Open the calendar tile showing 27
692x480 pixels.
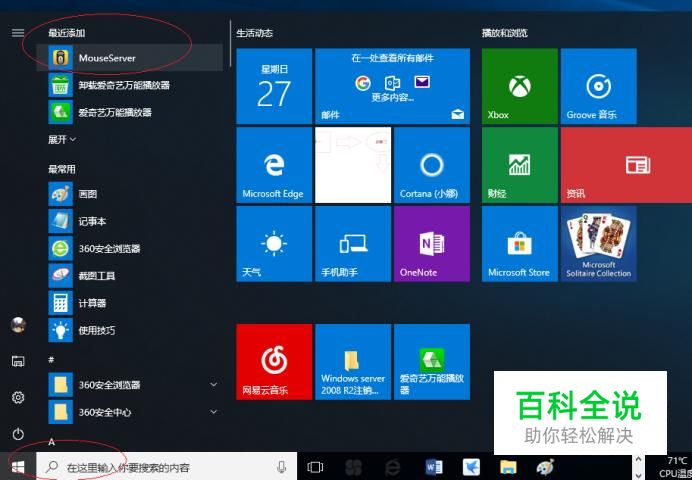[x=274, y=86]
